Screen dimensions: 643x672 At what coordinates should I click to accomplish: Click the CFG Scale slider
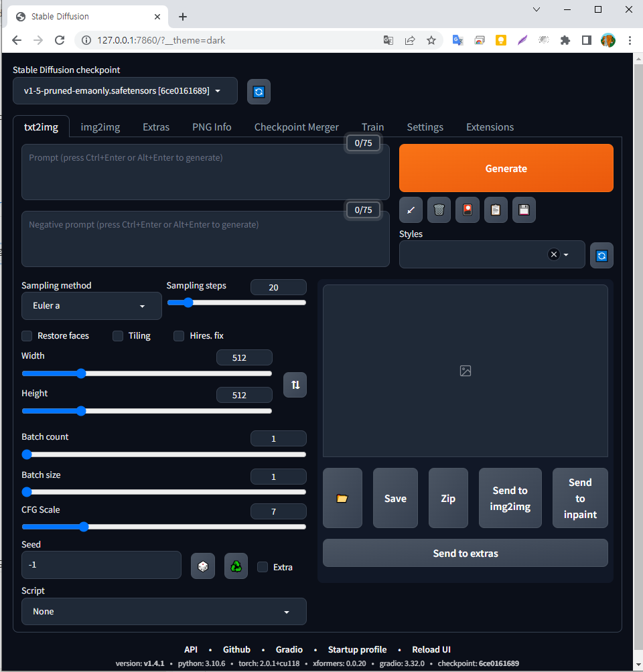click(x=164, y=527)
